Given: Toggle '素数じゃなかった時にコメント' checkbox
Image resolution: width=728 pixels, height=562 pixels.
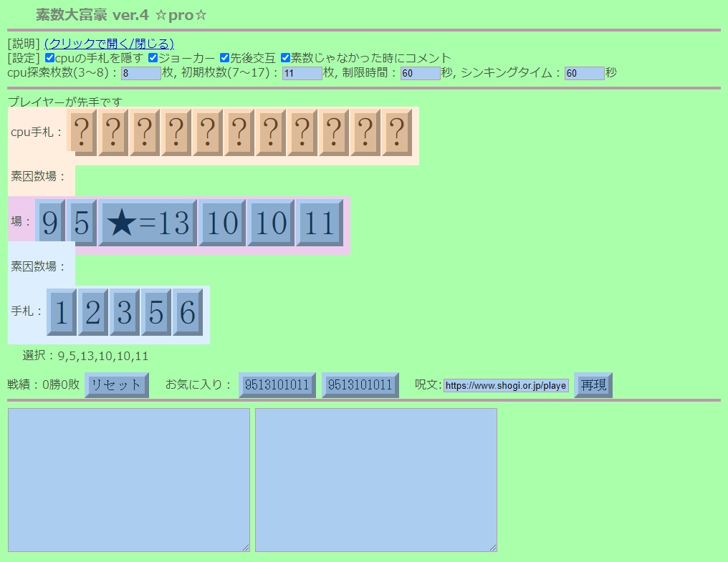Looking at the screenshot, I should pos(285,58).
